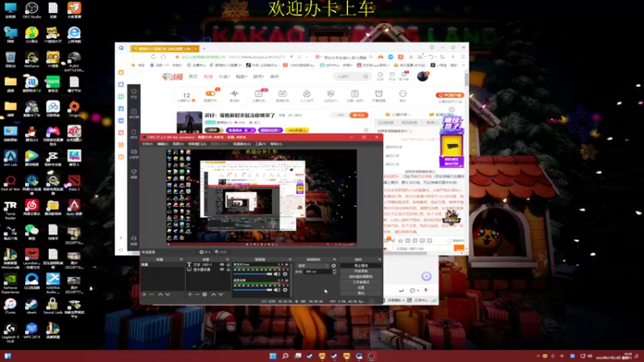Pop out the Sources dock panel
This screenshot has width=644, height=362.
(228, 259)
